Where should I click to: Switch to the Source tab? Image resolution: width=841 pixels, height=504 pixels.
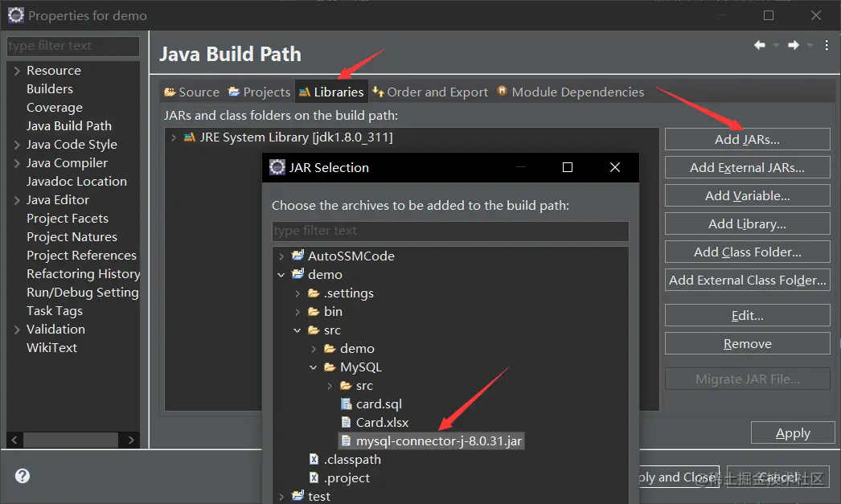[191, 92]
